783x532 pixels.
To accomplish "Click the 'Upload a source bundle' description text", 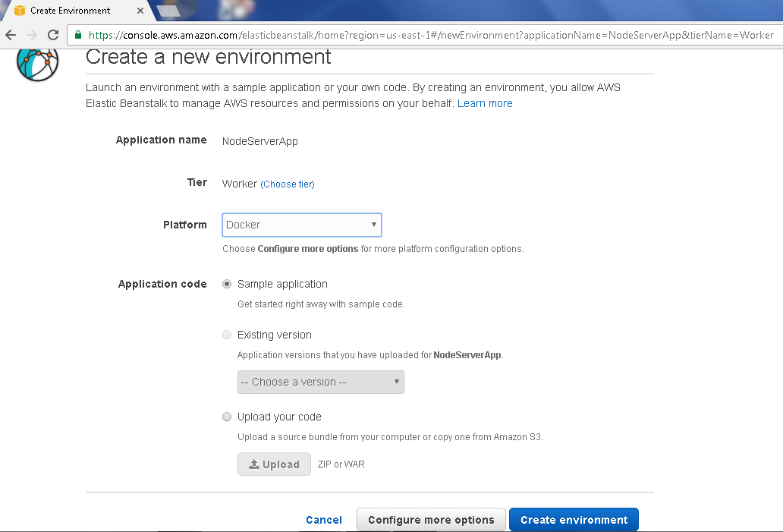I will [390, 437].
